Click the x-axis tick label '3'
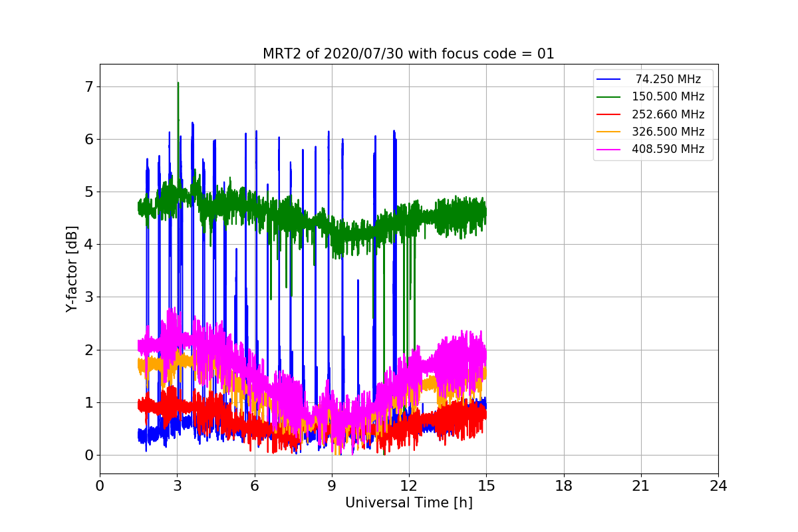This screenshot has width=798, height=532. click(x=177, y=486)
